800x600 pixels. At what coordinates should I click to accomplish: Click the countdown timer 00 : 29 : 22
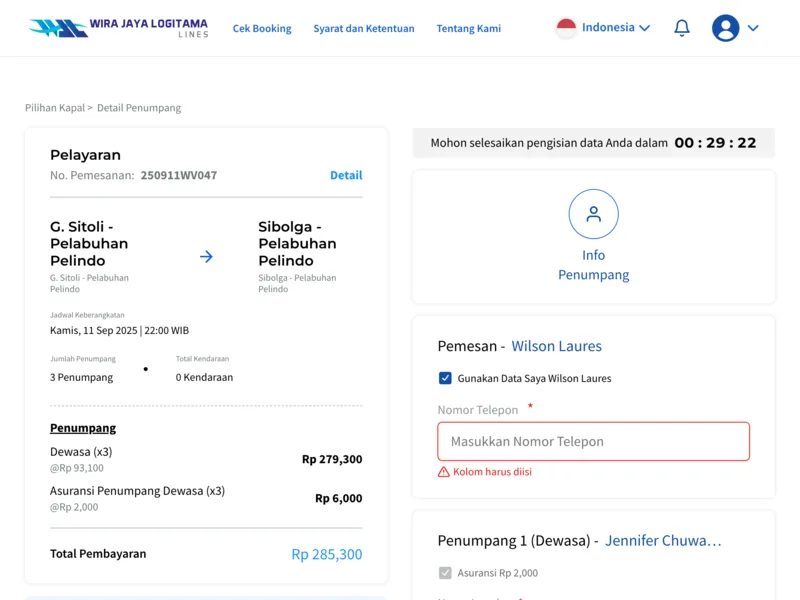(715, 143)
